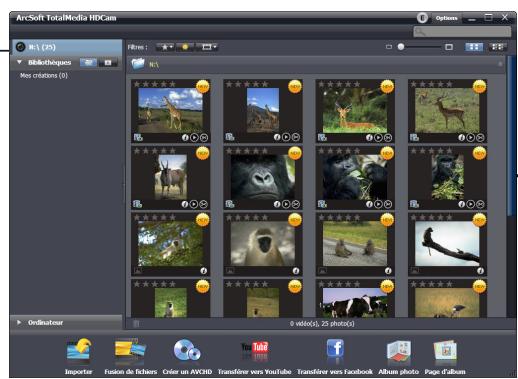Click the Options button
The width and height of the screenshot is (518, 379).
pyautogui.click(x=446, y=18)
